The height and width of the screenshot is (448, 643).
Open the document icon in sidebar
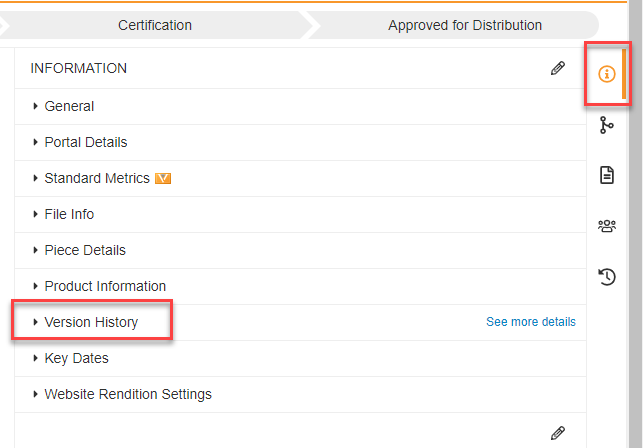[606, 175]
